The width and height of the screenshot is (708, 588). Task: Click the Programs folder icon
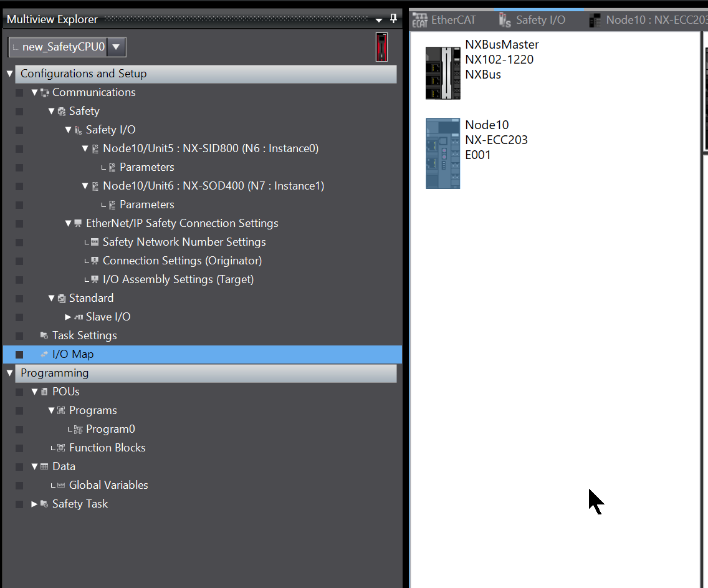click(61, 410)
